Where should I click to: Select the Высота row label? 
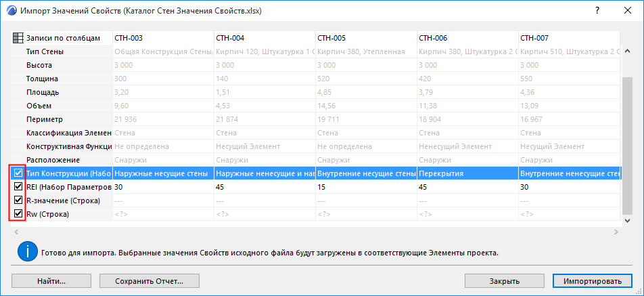39,65
